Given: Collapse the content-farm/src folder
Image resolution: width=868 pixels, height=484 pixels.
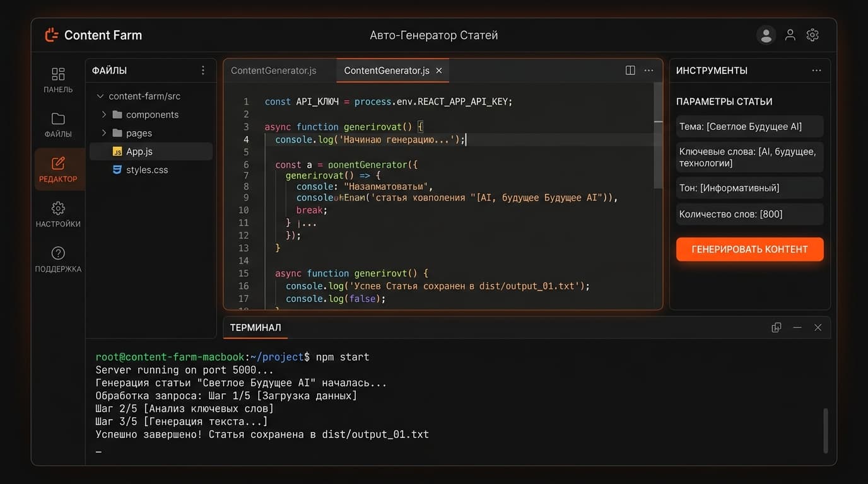Looking at the screenshot, I should [100, 96].
